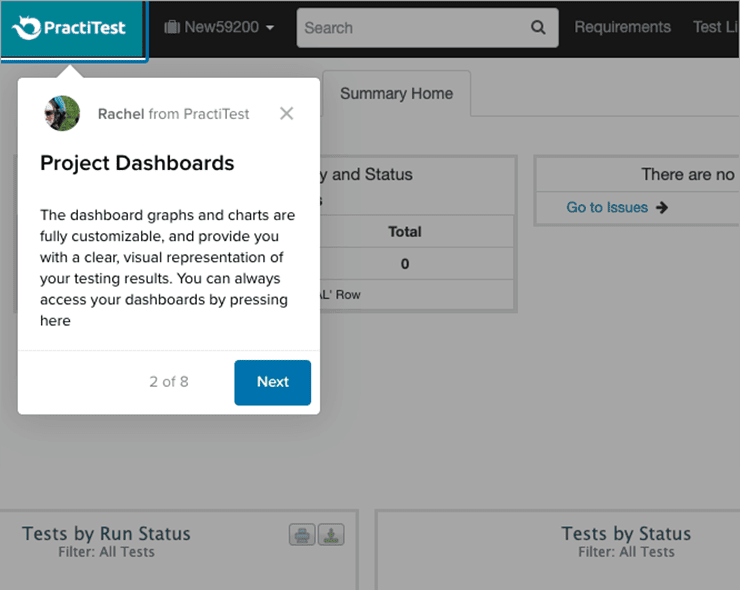Click the Tests by Status panel title
740x590 pixels.
coord(625,533)
